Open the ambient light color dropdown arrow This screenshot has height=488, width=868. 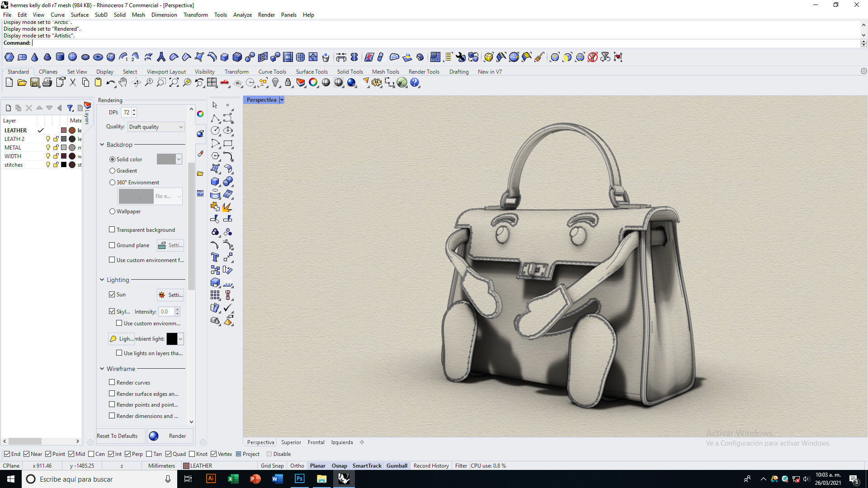[181, 339]
